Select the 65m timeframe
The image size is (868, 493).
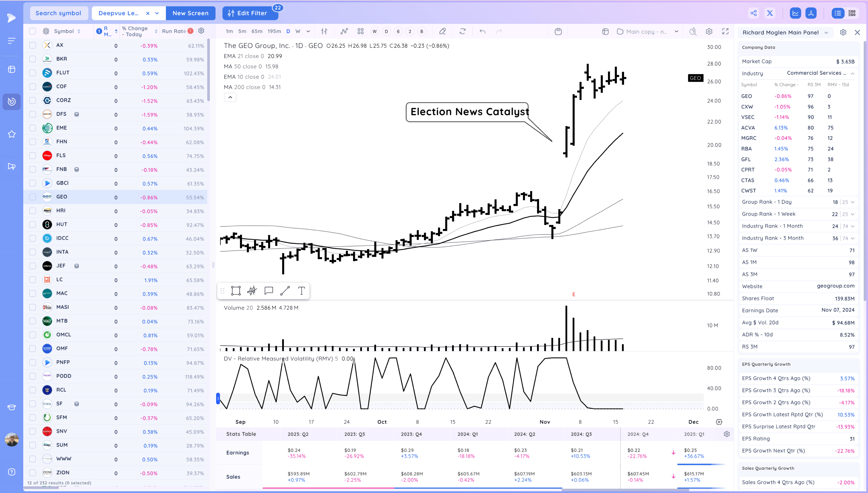(257, 31)
